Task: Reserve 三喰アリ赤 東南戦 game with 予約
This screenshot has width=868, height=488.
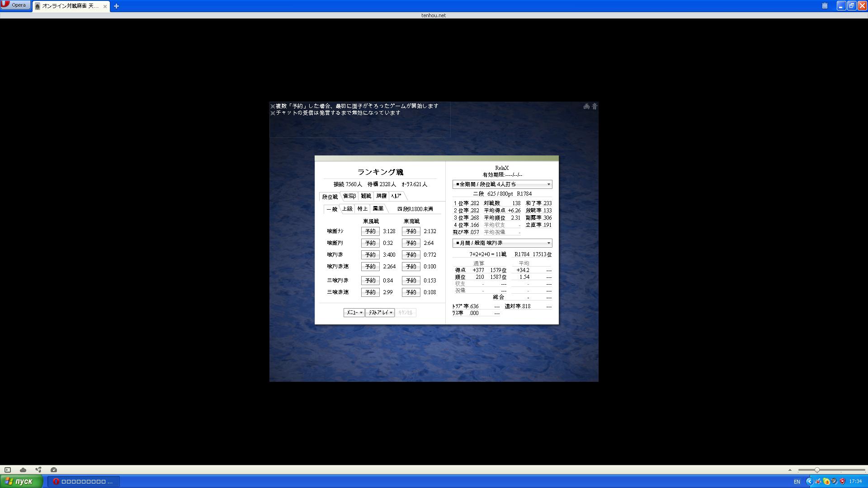Action: [411, 281]
